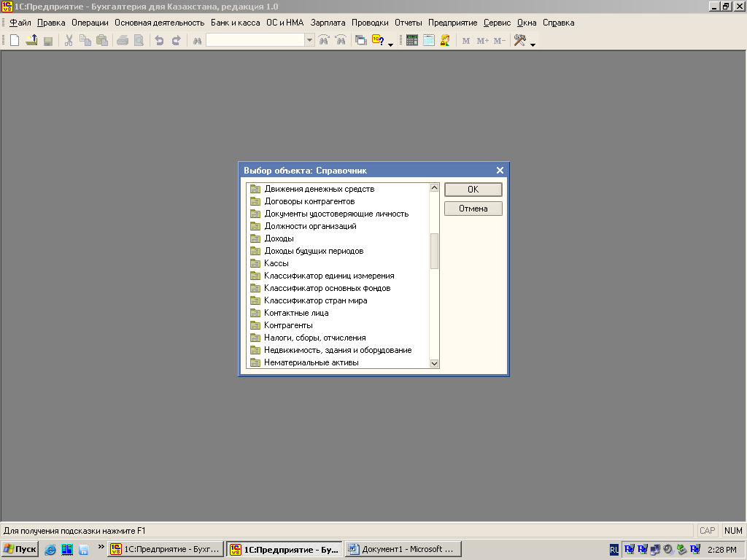Click the list scrollbar up arrow
Screen dimensions: 747x560
[x=434, y=187]
